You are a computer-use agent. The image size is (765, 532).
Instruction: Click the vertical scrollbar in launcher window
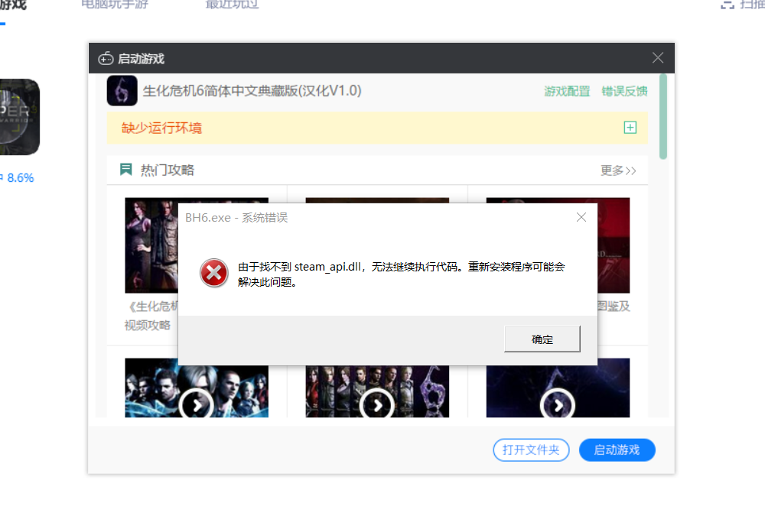663,116
